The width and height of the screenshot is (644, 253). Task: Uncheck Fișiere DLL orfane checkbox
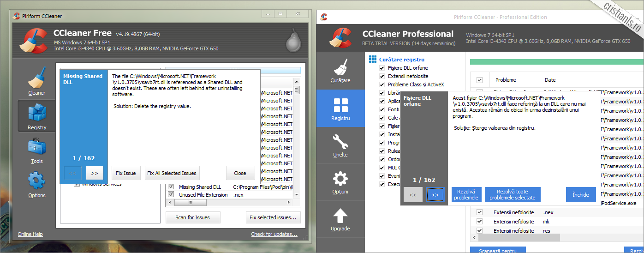coord(382,68)
